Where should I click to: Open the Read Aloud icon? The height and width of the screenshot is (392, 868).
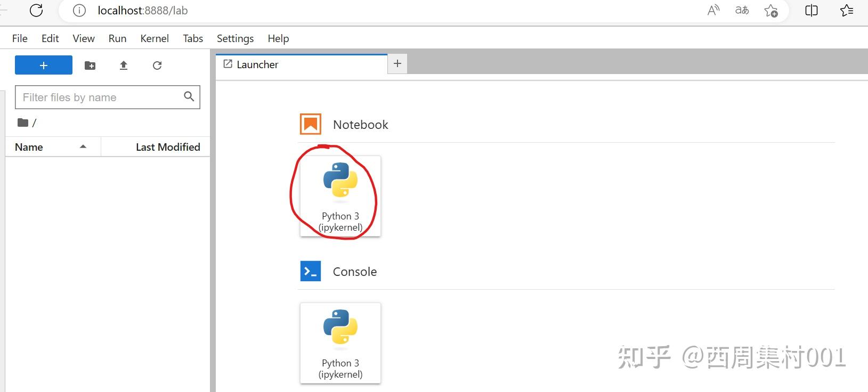(713, 10)
